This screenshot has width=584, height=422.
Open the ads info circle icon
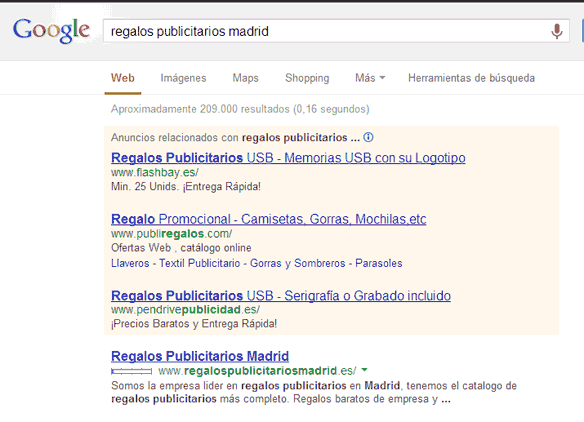click(368, 137)
